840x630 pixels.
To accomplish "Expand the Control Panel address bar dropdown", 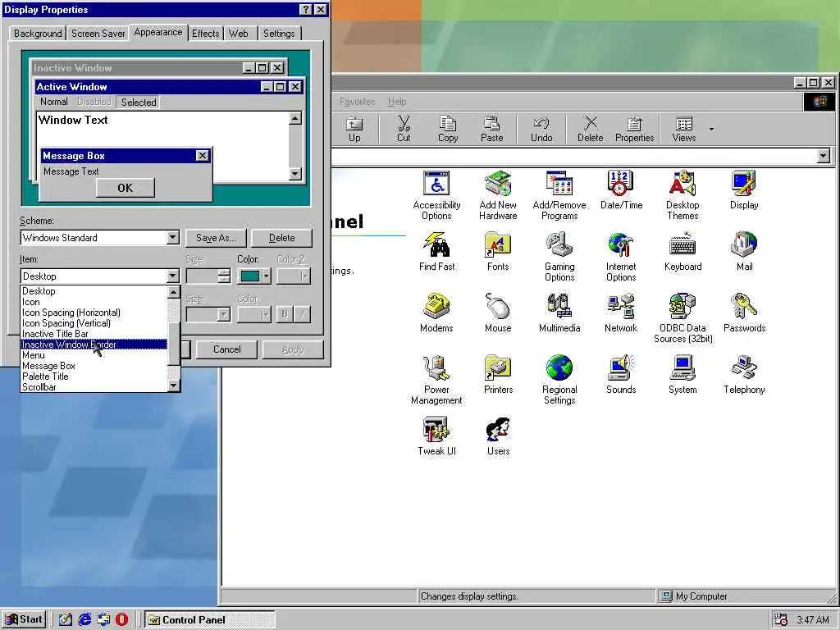I will coord(824,156).
